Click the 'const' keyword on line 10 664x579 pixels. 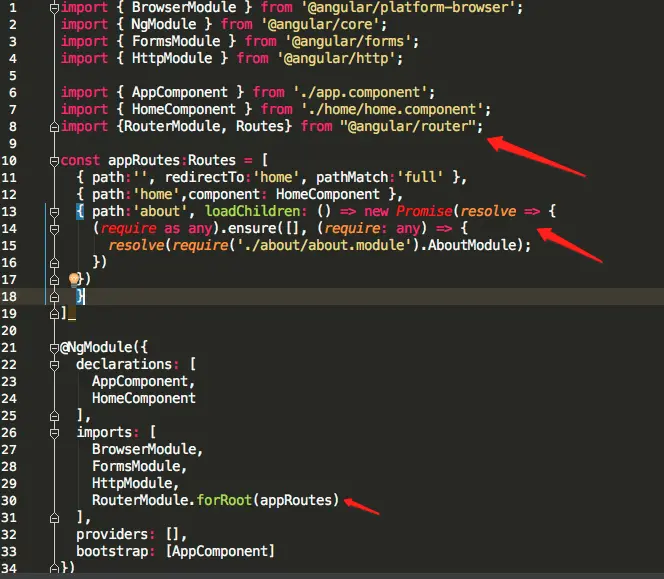pos(80,160)
